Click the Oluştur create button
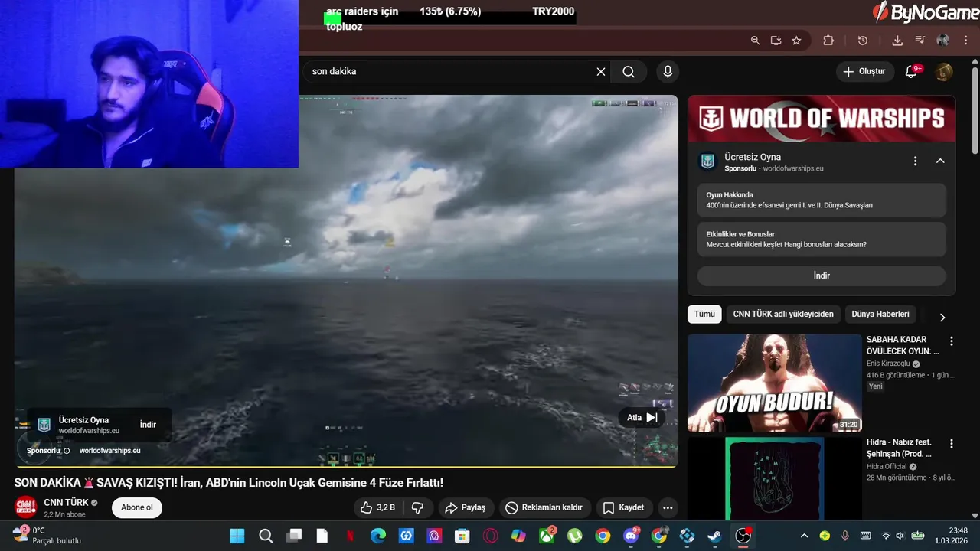 pyautogui.click(x=865, y=72)
